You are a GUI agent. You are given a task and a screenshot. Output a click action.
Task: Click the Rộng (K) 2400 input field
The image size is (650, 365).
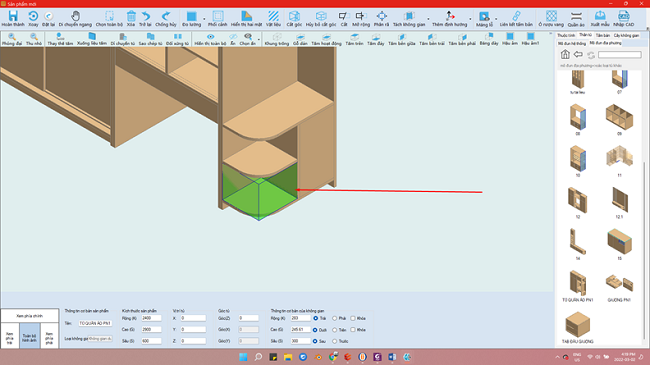coord(151,318)
